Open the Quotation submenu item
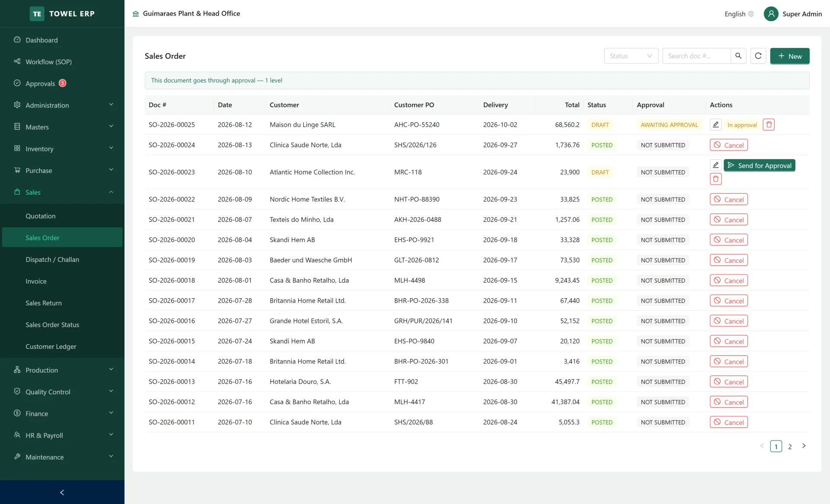This screenshot has width=830, height=504. point(62,216)
